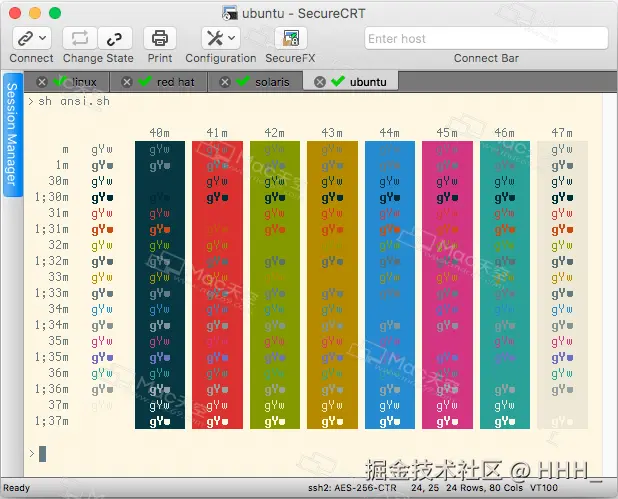
Task: Click the terminal cursor at prompt
Action: (42, 454)
